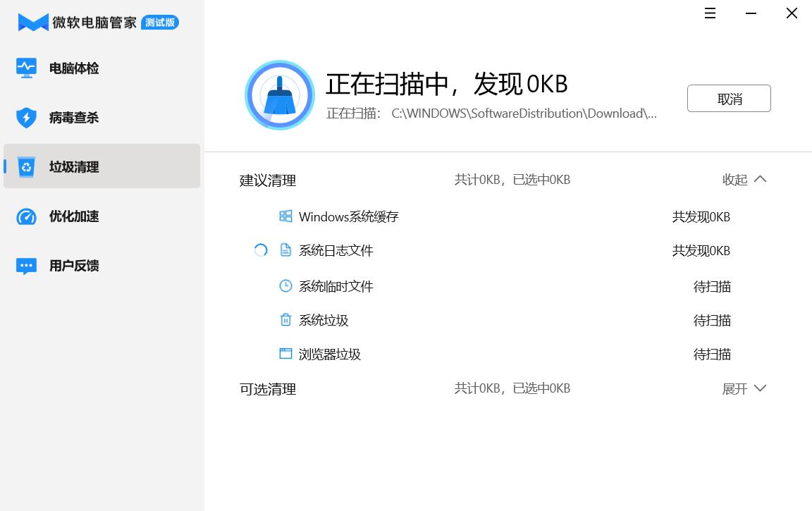Click the Windows系统缓存 grid icon

tap(285, 216)
